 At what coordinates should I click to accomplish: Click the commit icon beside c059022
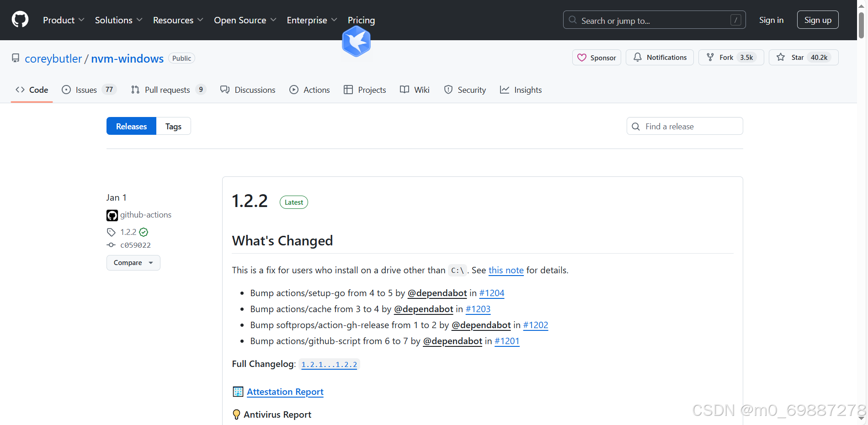111,245
